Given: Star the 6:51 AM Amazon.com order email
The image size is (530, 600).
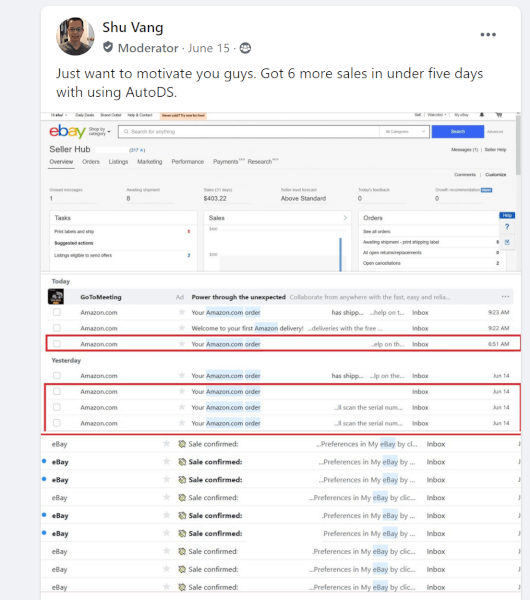Looking at the screenshot, I should coord(182,344).
